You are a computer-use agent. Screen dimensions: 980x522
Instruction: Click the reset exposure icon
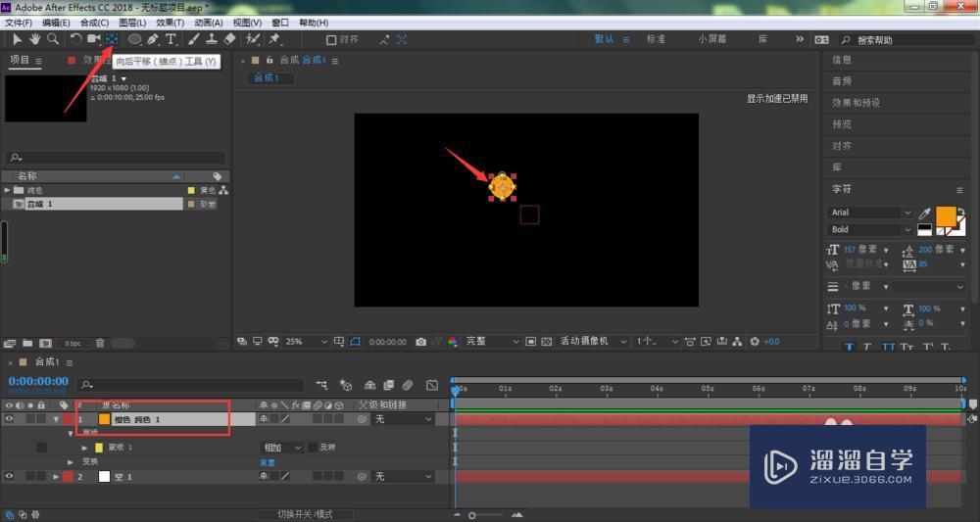755,342
